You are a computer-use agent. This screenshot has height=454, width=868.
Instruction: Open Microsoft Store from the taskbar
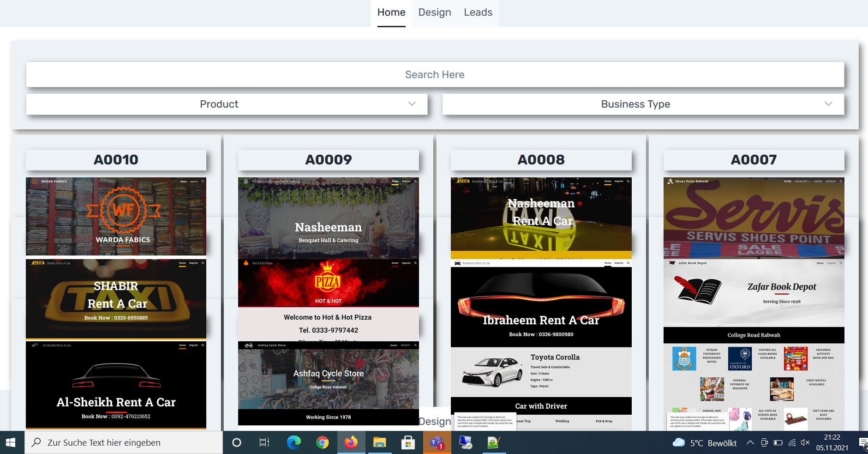pyautogui.click(x=408, y=442)
